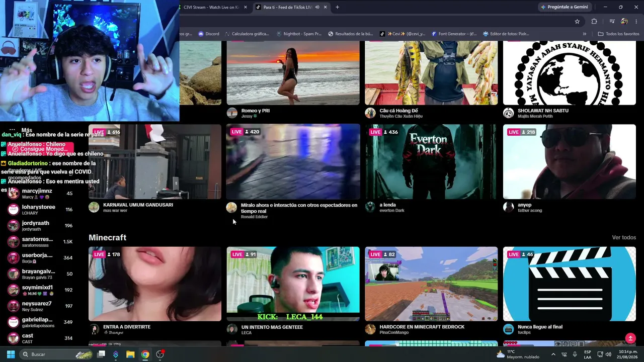Click the tuclips streamer avatar

(509, 329)
